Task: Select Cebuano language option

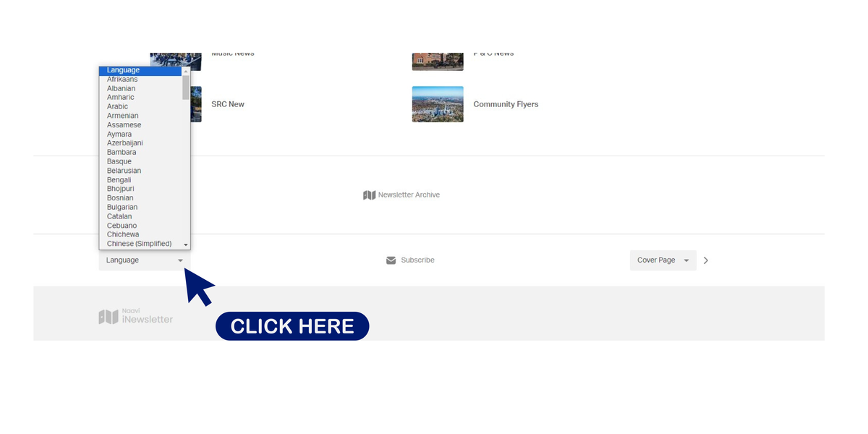Action: tap(140, 226)
